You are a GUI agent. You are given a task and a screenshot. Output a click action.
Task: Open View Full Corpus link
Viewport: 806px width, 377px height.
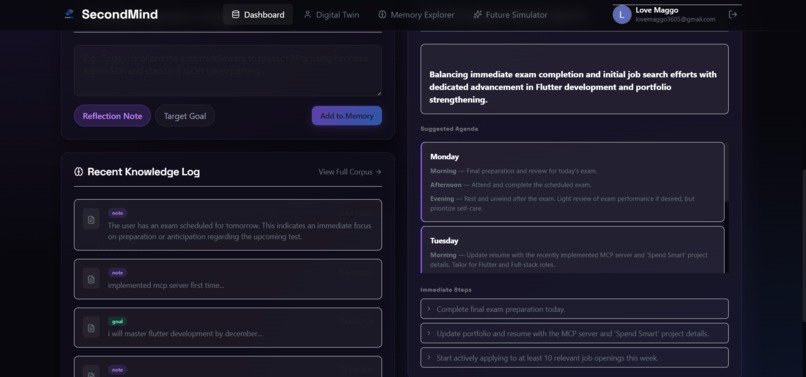pos(350,172)
